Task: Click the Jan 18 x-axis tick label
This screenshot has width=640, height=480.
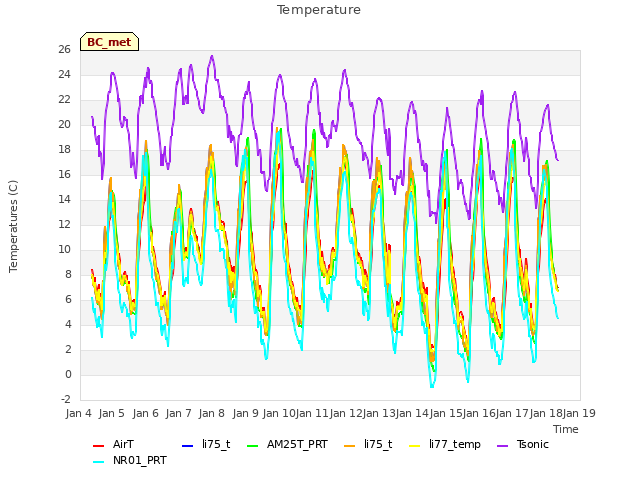Action: click(x=546, y=413)
